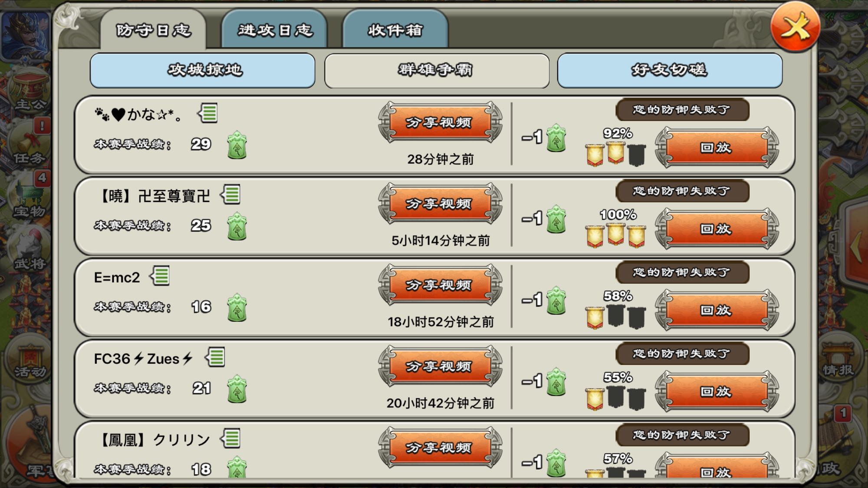868x488 pixels.
Task: Close the log window with X button
Action: (x=795, y=27)
